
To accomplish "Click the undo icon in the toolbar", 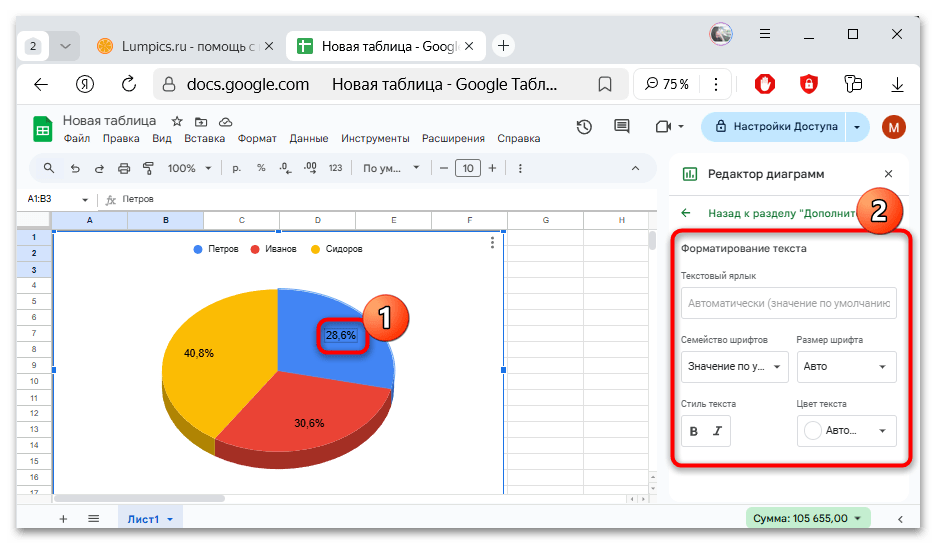I will click(74, 168).
